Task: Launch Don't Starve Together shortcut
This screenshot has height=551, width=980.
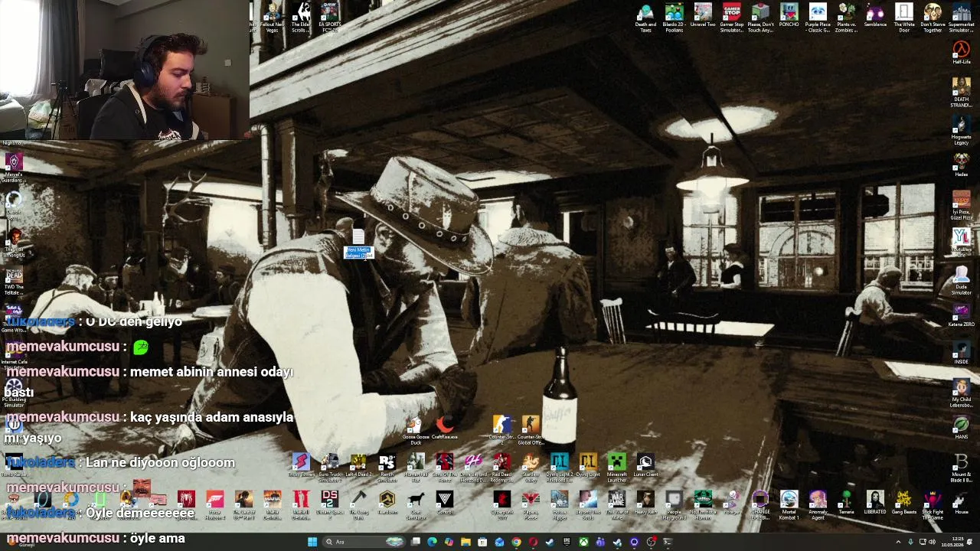Action: [x=933, y=18]
